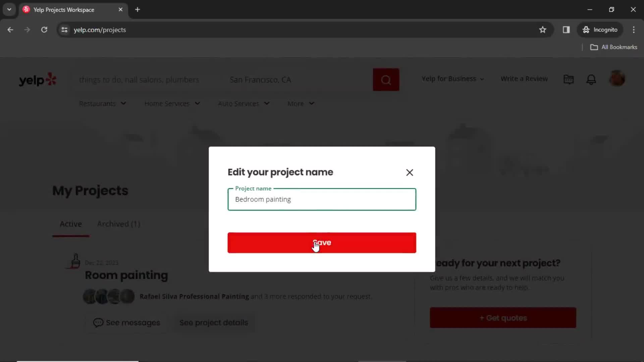The height and width of the screenshot is (362, 644).
Task: Switch to the Archived tab
Action: pyautogui.click(x=118, y=224)
